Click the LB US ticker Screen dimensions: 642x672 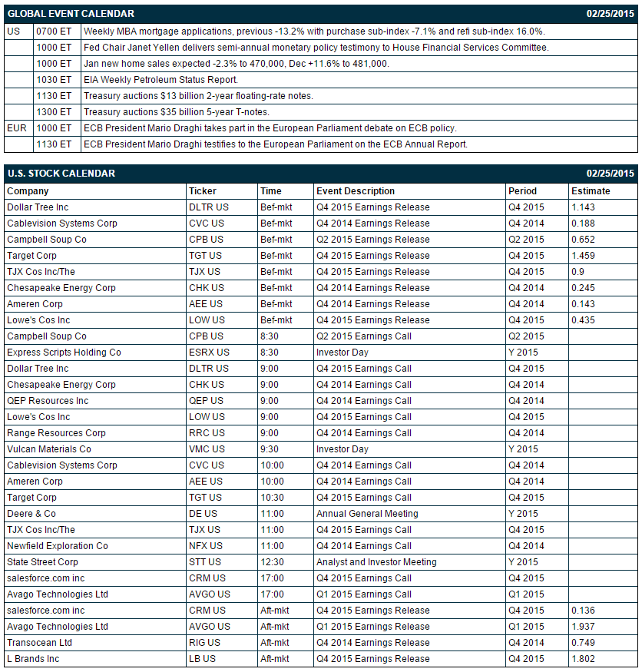[202, 659]
